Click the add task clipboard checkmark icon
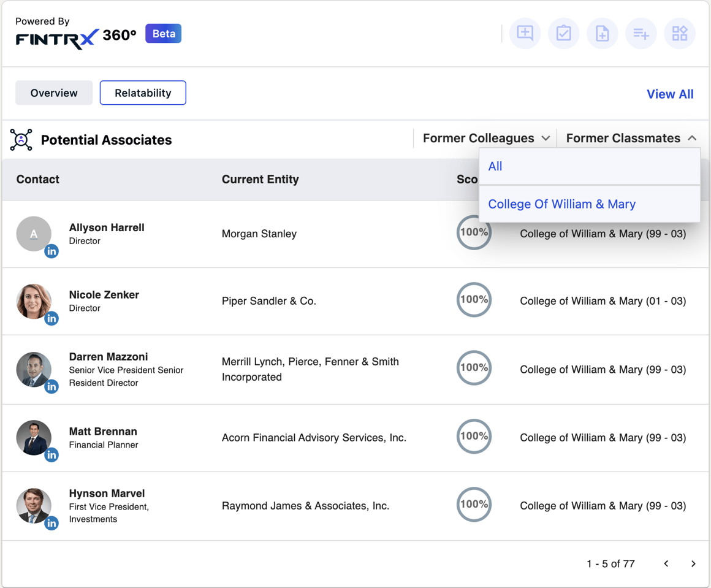This screenshot has height=588, width=711. click(x=564, y=34)
